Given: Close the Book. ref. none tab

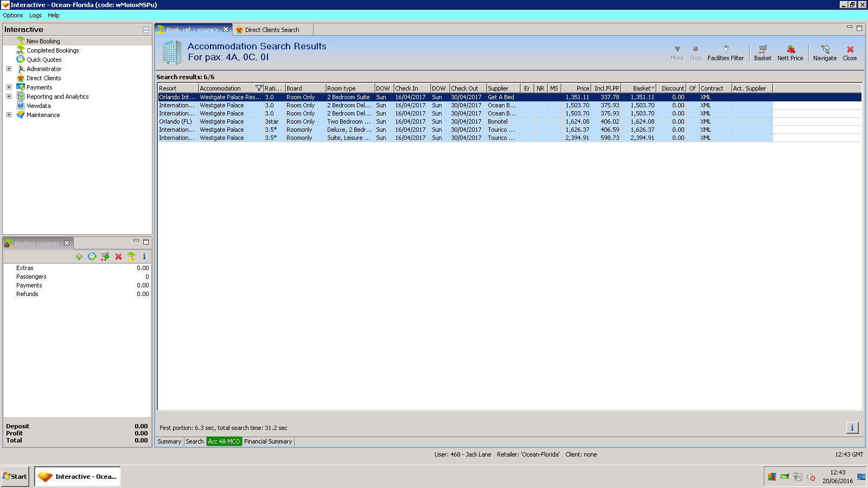Looking at the screenshot, I should tap(226, 30).
